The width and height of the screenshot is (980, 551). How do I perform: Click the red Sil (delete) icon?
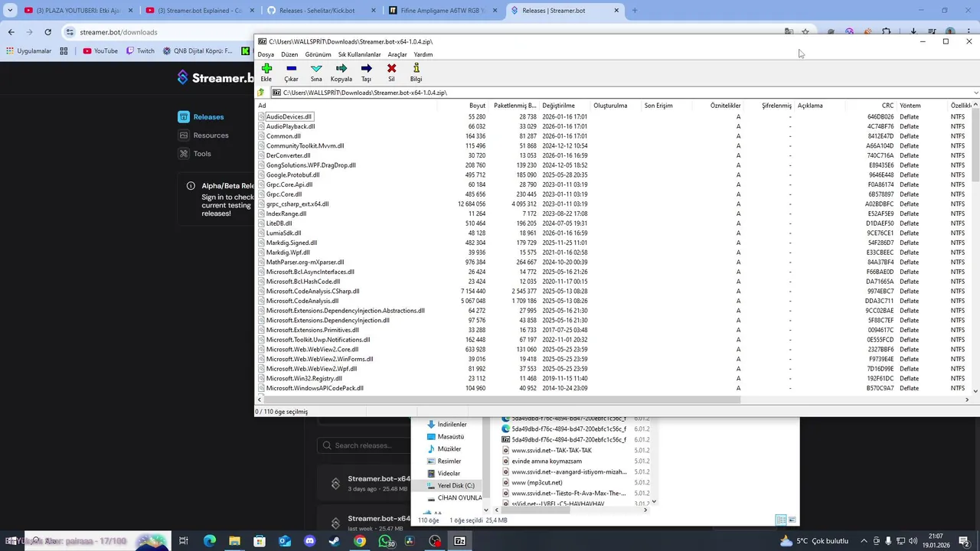[x=391, y=69]
